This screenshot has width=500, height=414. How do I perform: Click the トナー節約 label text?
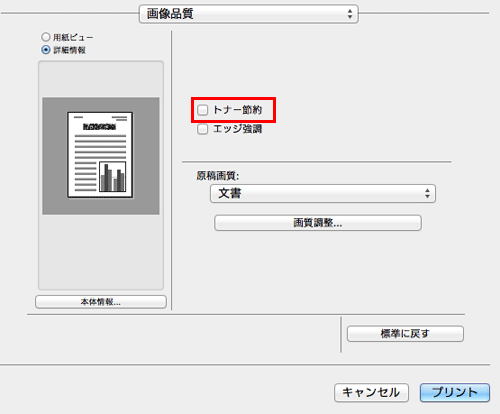(237, 110)
